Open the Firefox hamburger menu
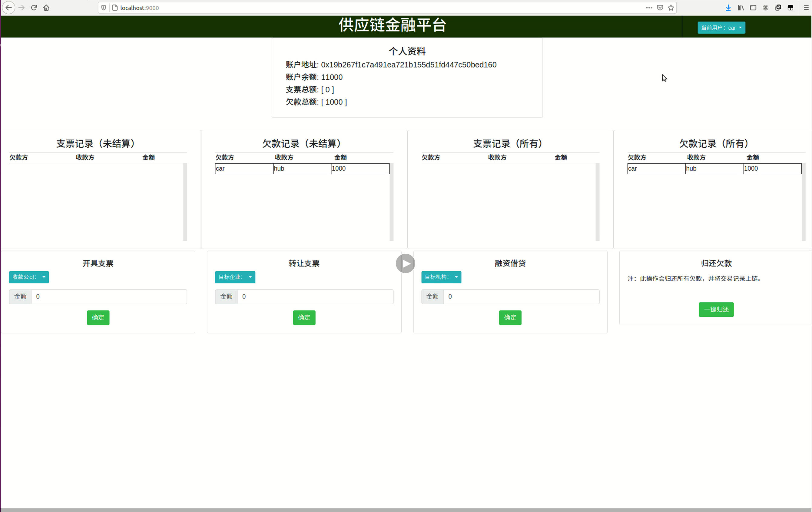812x512 pixels. tap(806, 7)
